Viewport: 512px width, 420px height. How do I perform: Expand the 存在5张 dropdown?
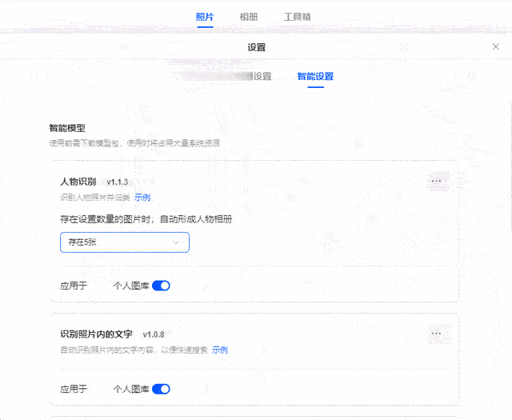[x=125, y=242]
